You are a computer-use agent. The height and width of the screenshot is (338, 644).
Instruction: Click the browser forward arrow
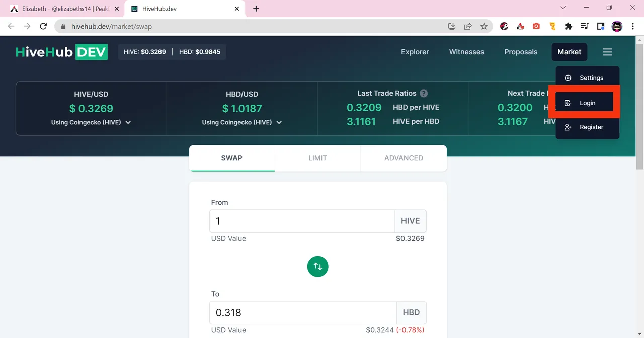click(27, 26)
